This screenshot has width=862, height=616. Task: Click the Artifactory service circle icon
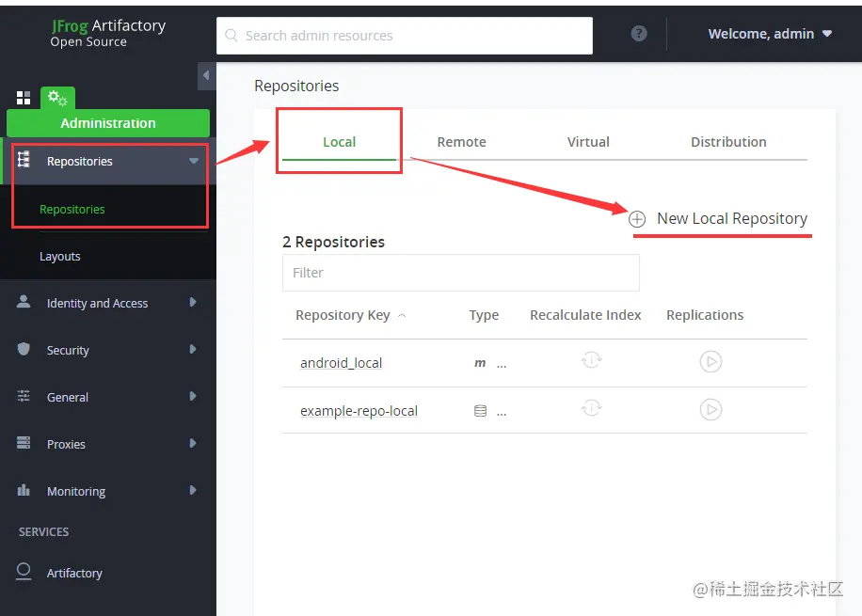[x=24, y=571]
